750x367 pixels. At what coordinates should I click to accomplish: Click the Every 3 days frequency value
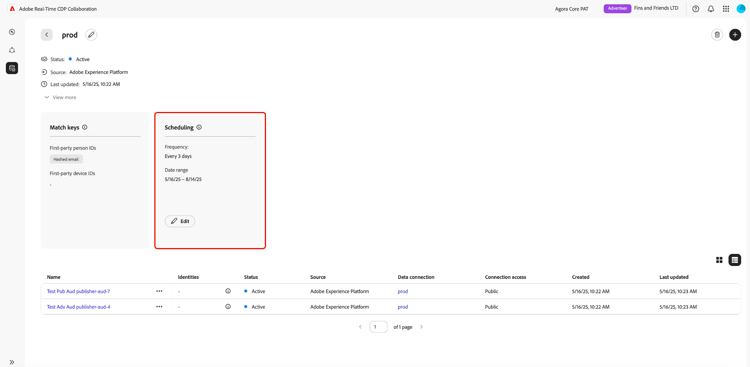click(178, 156)
